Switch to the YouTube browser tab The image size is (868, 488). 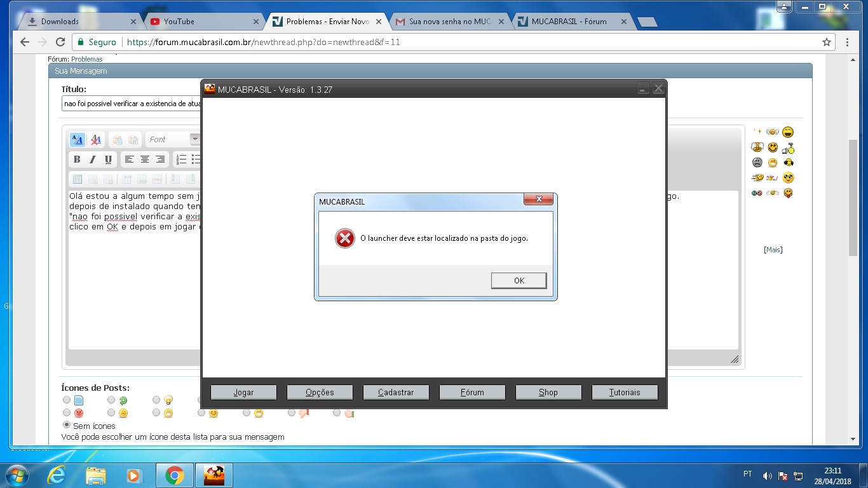[203, 22]
